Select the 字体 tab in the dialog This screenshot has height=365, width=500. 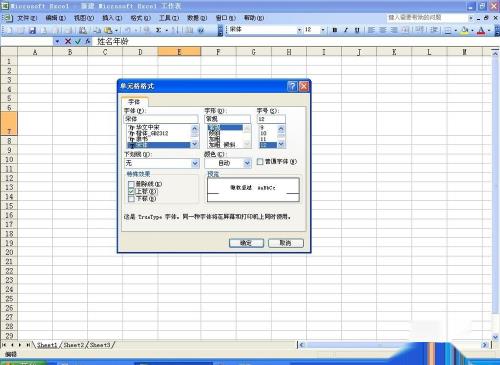pos(134,102)
